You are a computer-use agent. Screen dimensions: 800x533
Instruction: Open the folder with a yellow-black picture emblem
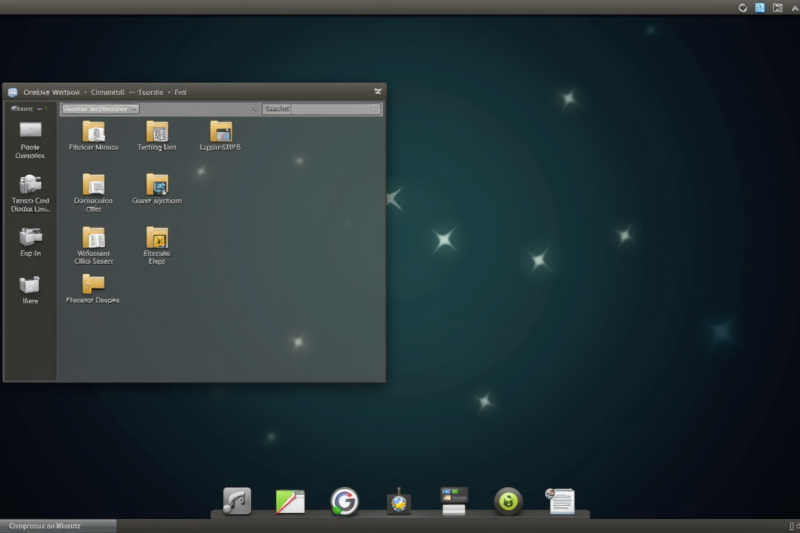click(x=157, y=237)
